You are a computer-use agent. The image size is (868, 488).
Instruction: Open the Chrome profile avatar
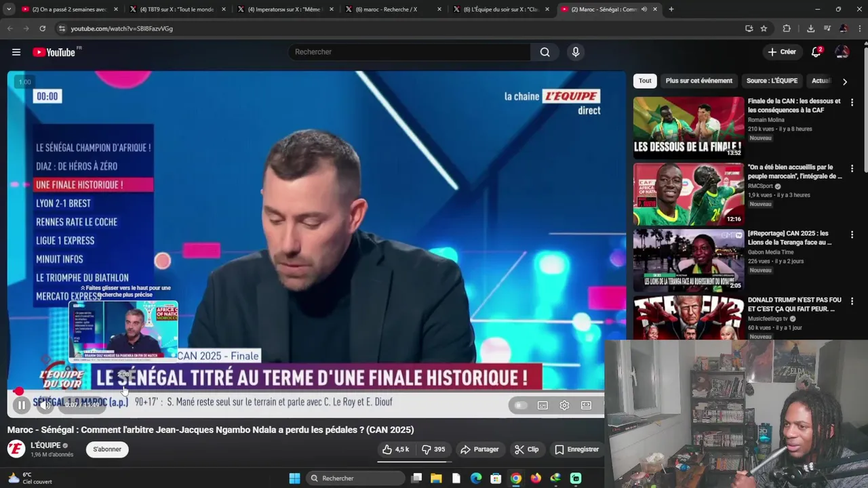[843, 28]
